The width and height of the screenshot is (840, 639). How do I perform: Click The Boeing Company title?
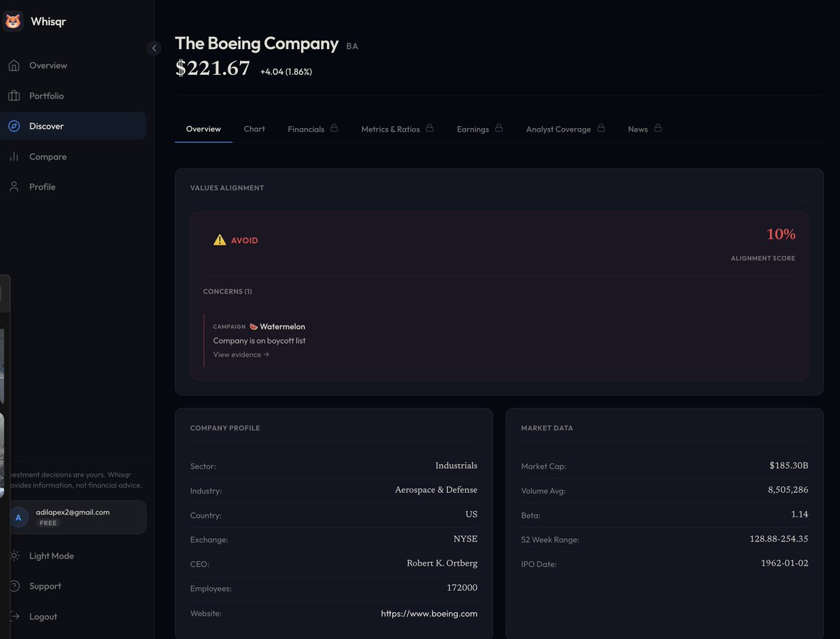[x=257, y=43]
